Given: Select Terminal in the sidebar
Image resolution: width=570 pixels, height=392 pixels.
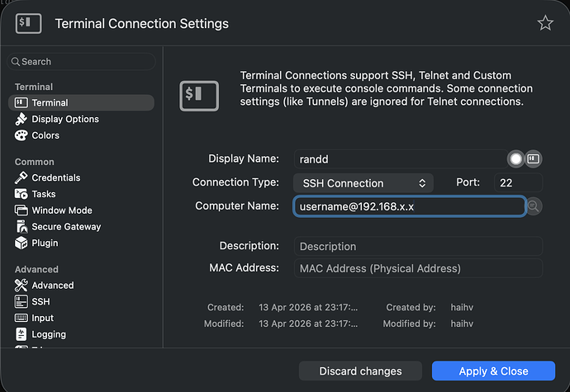Looking at the screenshot, I should click(50, 102).
